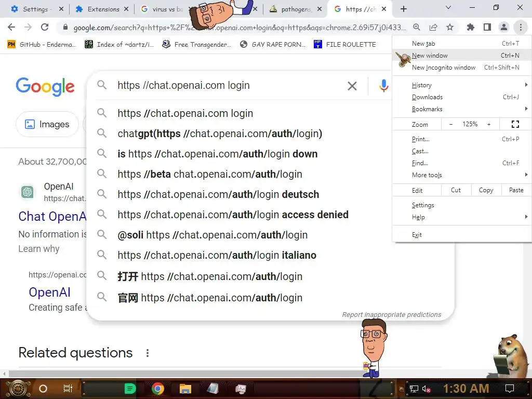The width and height of the screenshot is (532, 399).
Task: Click Paste in the Edit row
Action: [516, 190]
